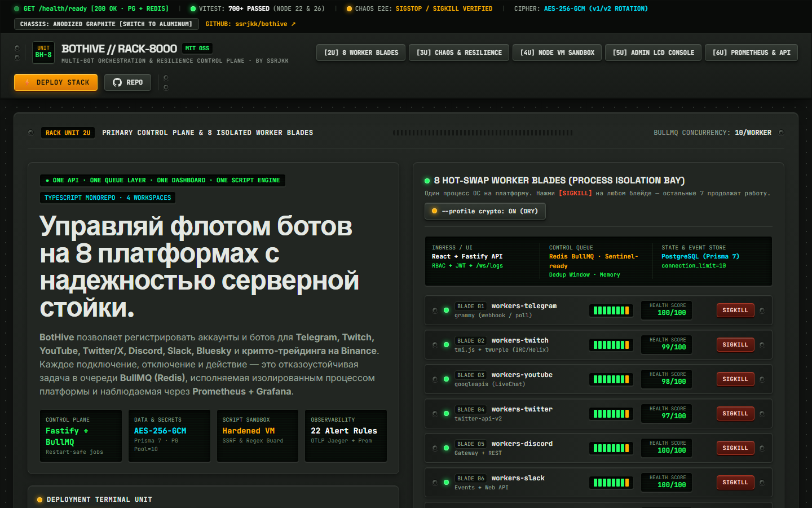Send SIGKILL to workers-twitter

point(735,414)
